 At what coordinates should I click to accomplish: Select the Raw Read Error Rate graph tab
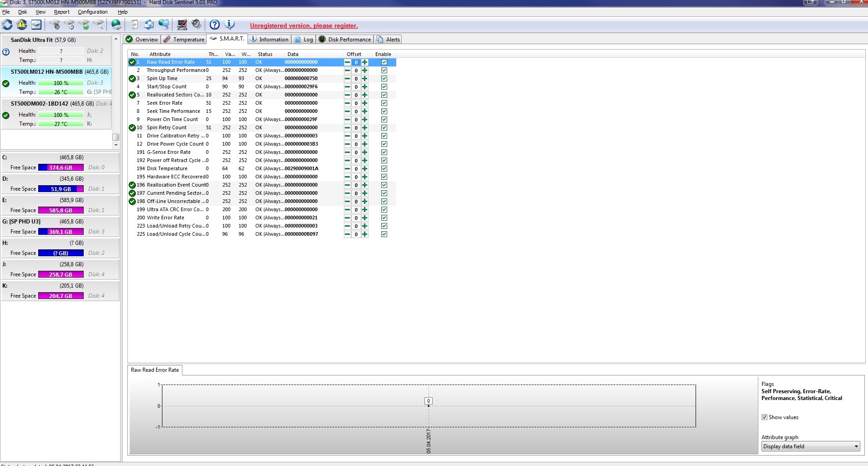point(155,370)
